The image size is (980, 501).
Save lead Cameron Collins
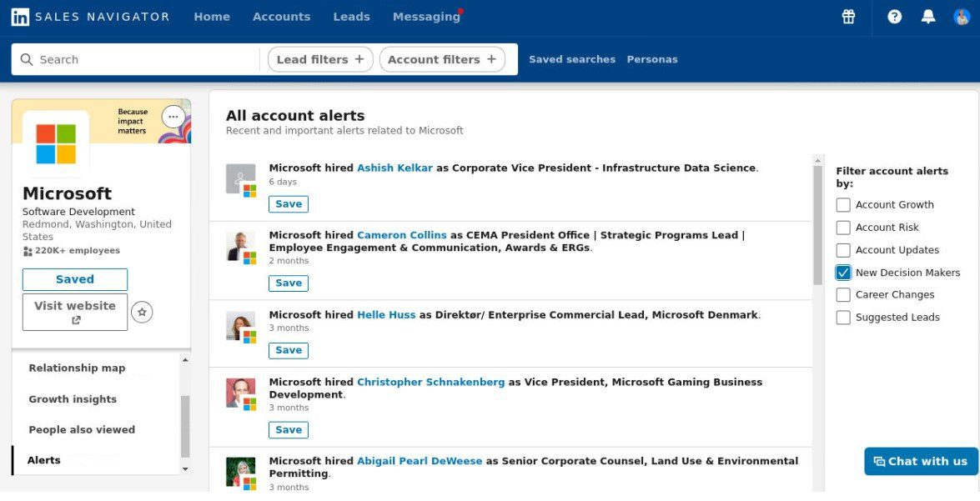pos(289,283)
